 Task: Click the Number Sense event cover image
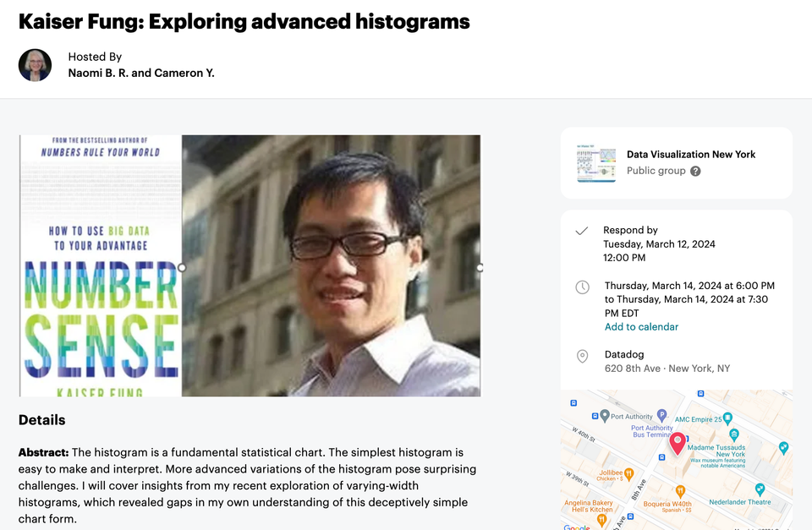coord(250,265)
